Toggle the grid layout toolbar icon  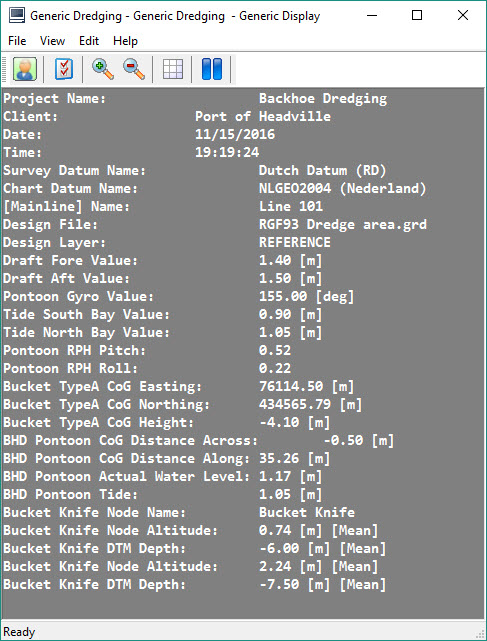(x=173, y=69)
